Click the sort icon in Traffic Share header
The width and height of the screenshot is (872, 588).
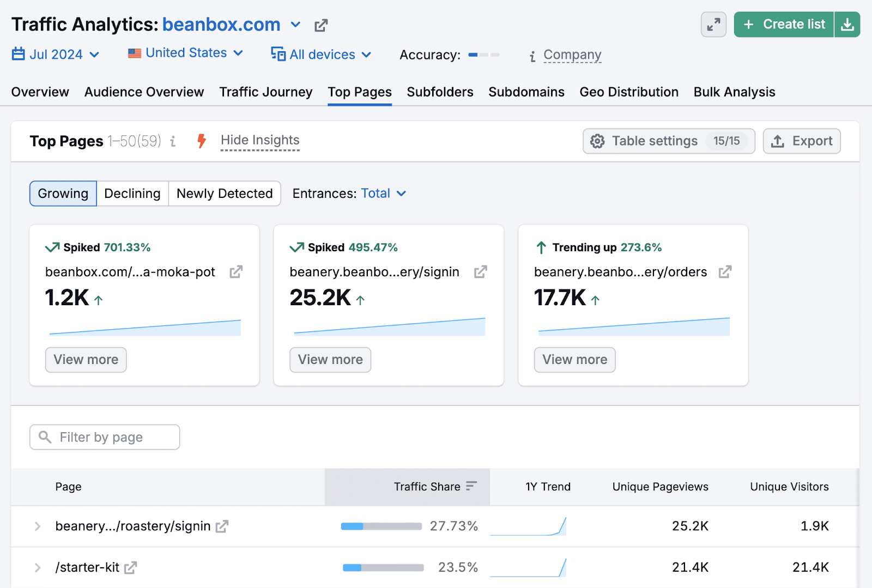[x=471, y=486]
